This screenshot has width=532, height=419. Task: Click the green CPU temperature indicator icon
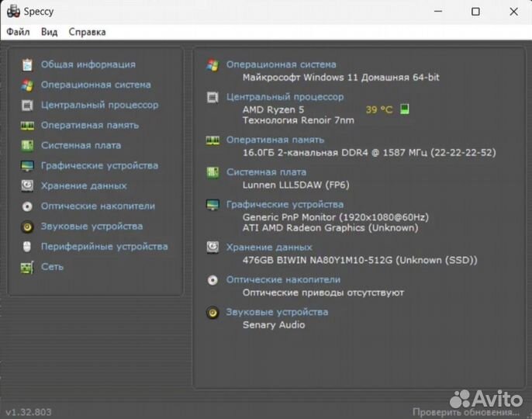(x=404, y=109)
